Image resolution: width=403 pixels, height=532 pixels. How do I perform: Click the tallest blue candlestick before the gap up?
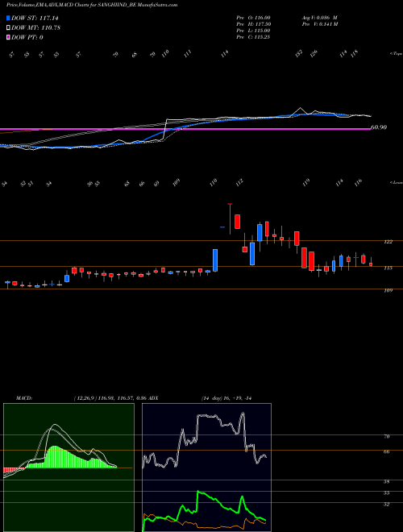click(215, 260)
